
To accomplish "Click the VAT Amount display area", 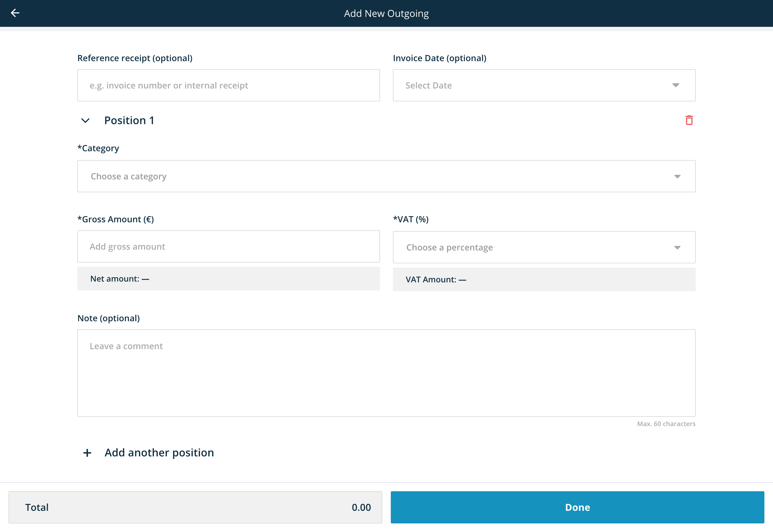I will click(x=544, y=279).
